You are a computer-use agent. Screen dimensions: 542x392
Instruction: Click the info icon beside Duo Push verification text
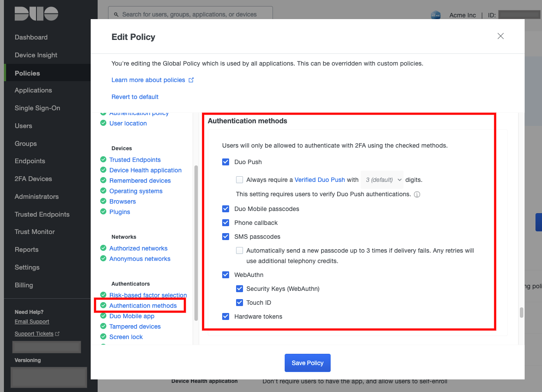point(417,194)
